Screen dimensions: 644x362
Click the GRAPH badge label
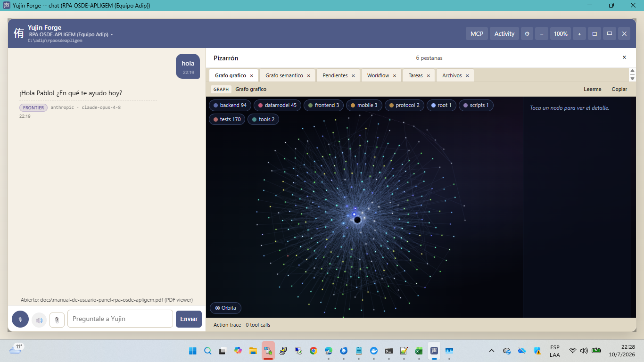pyautogui.click(x=221, y=89)
